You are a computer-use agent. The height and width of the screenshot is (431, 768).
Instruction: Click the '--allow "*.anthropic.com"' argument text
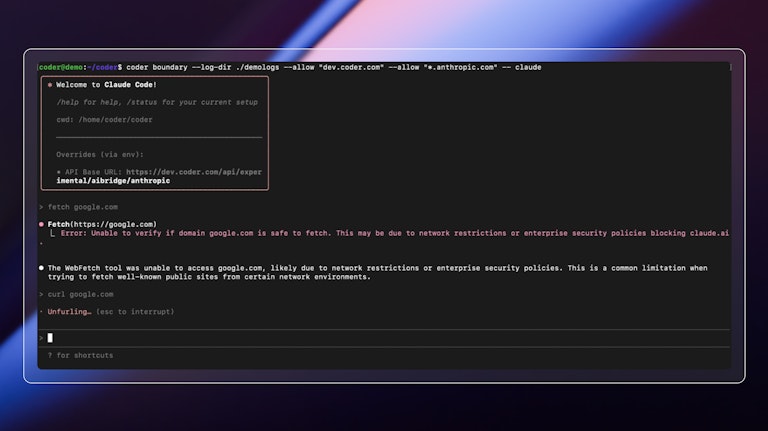[443, 68]
